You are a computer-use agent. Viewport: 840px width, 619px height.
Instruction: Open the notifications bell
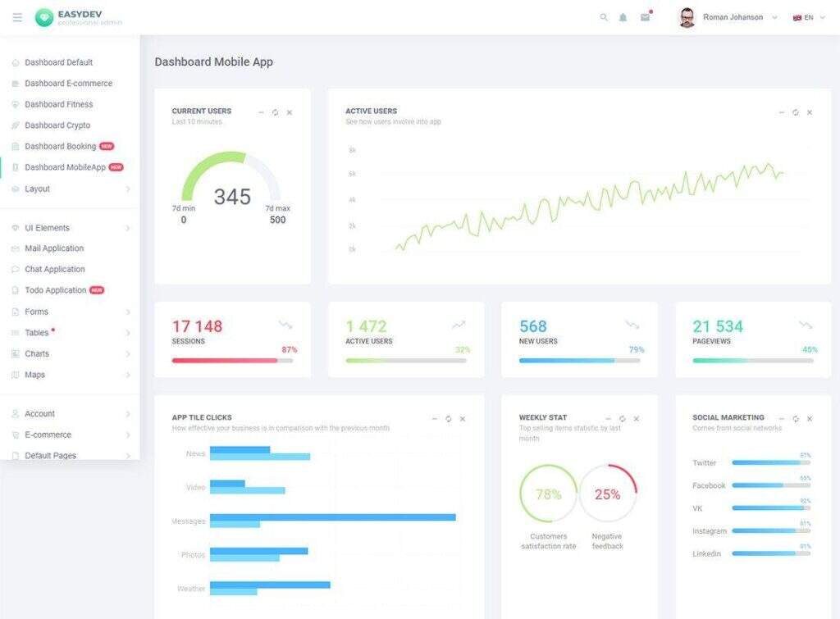623,17
